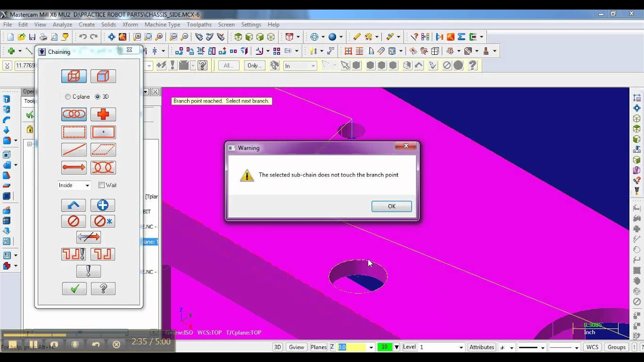This screenshot has width=644, height=362.
Task: Open the color dropdown arrow beside swatch
Action: (396, 347)
